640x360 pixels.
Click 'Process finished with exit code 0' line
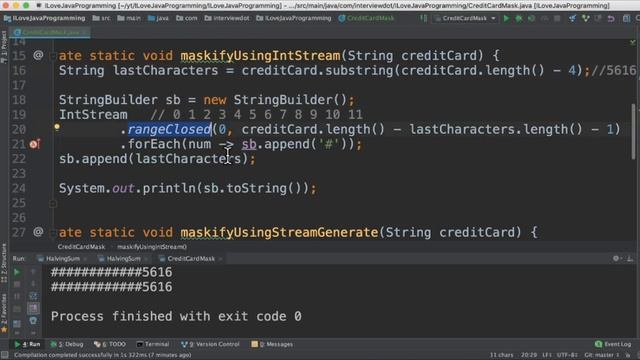[x=176, y=316]
